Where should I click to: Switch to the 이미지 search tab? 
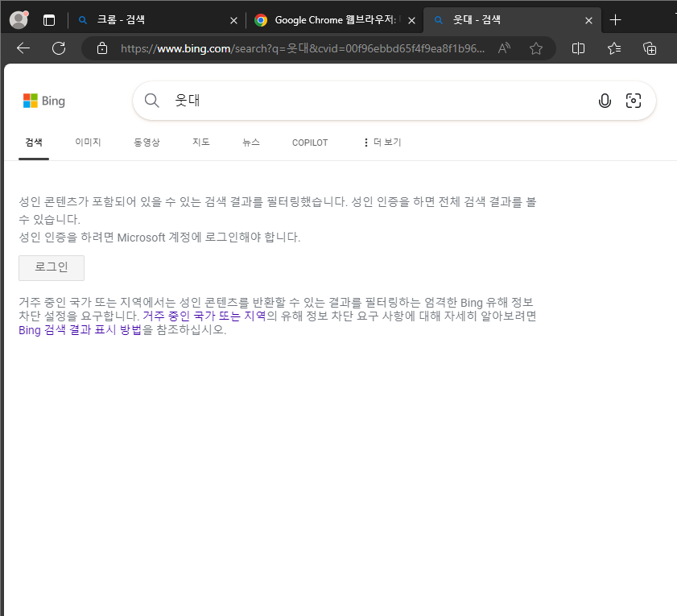(88, 143)
